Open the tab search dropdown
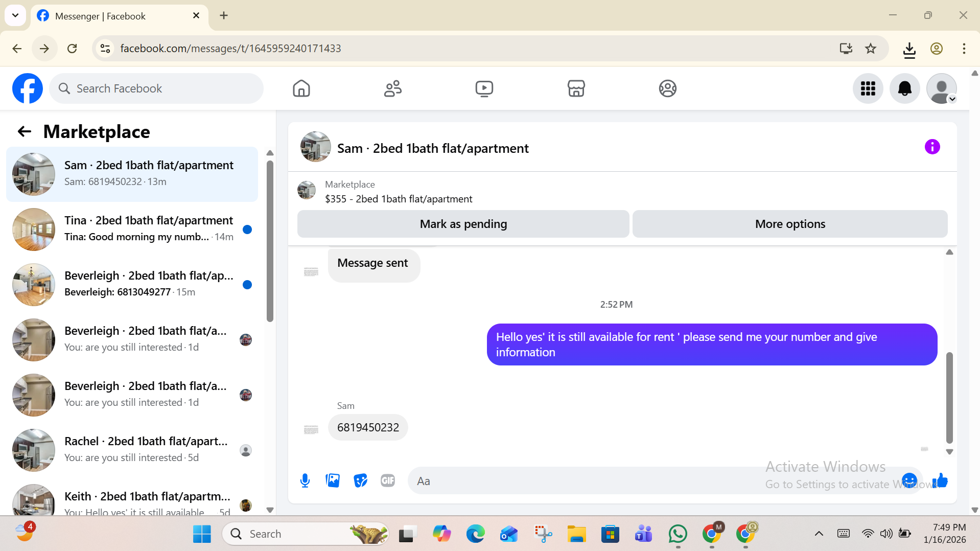The height and width of the screenshot is (551, 980). click(15, 15)
